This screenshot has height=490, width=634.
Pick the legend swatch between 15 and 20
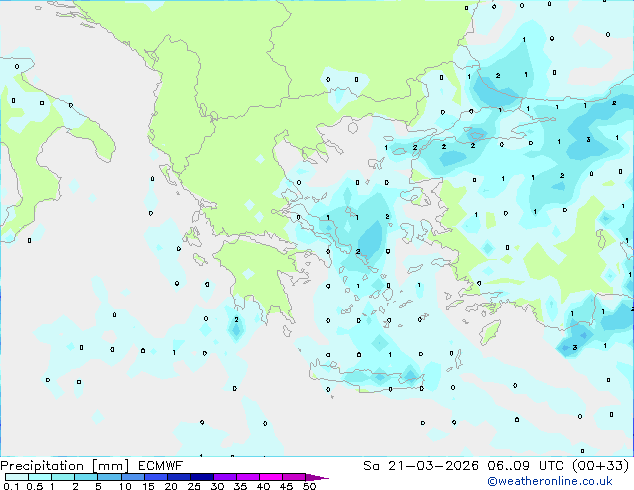[x=156, y=477]
